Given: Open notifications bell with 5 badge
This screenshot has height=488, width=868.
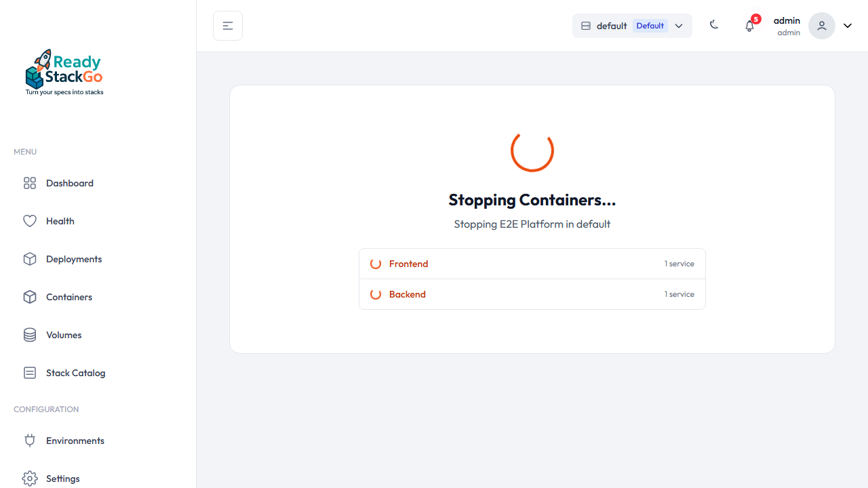Looking at the screenshot, I should click(x=749, y=26).
